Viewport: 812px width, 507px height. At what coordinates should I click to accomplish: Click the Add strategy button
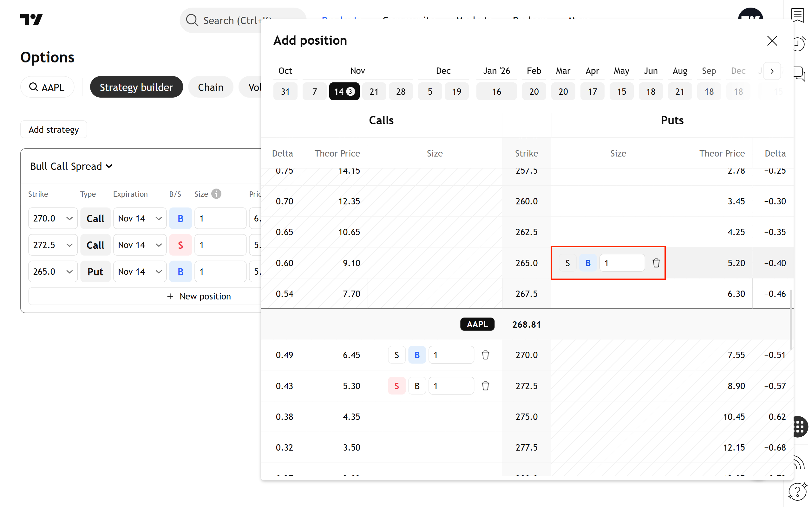pos(54,129)
